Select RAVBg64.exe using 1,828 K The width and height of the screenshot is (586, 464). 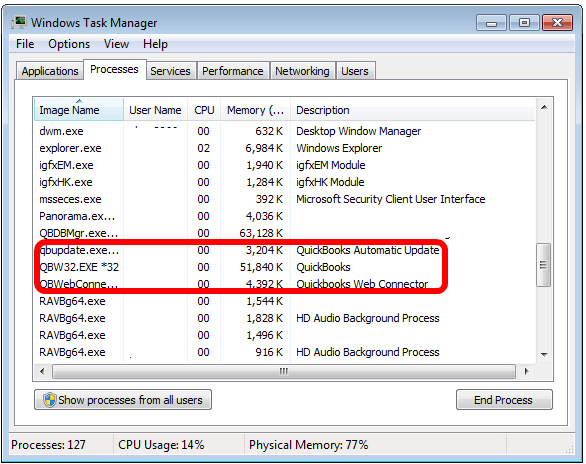click(284, 318)
